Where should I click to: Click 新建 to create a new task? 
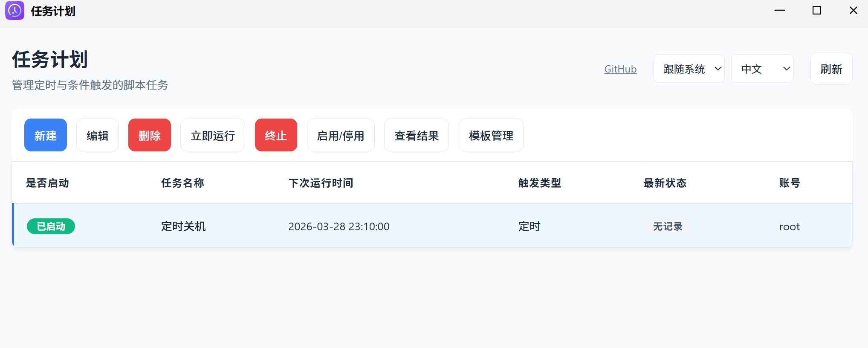tap(45, 135)
